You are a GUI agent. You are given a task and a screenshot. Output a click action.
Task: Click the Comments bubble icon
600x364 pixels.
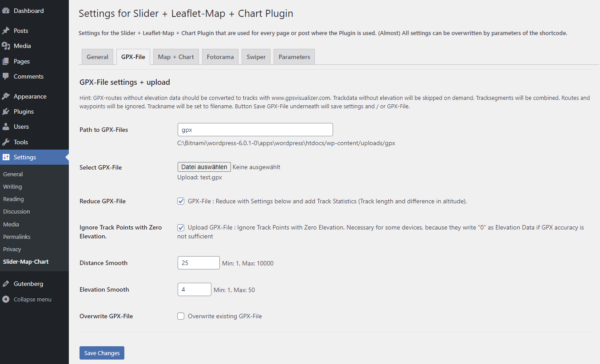(x=6, y=76)
